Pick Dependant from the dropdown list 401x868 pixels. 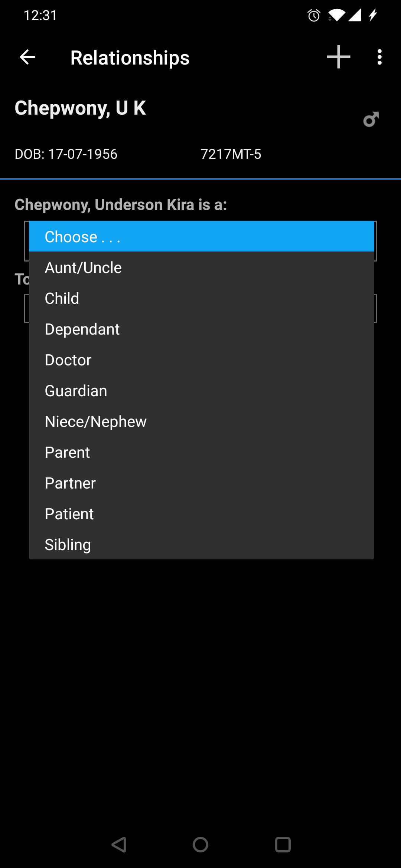(202, 329)
